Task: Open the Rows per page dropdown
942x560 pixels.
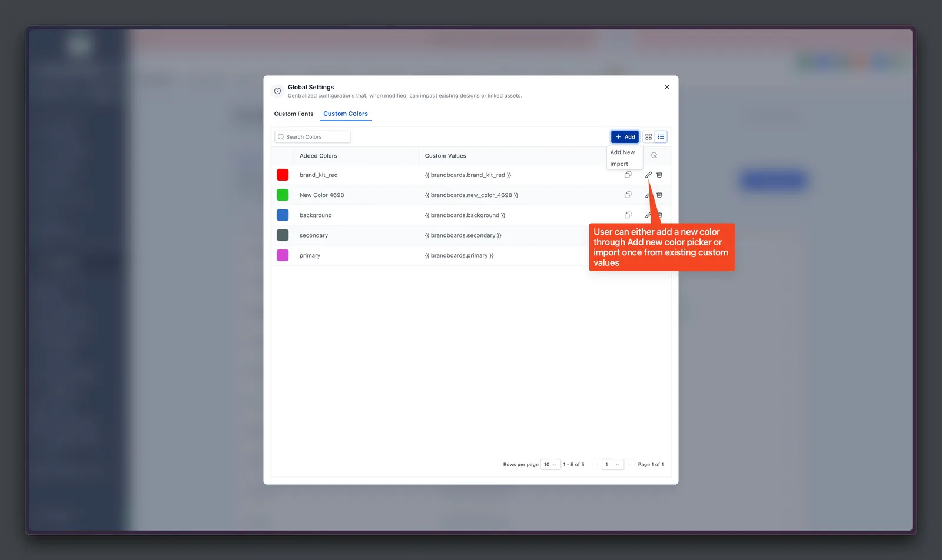Action: pos(550,464)
